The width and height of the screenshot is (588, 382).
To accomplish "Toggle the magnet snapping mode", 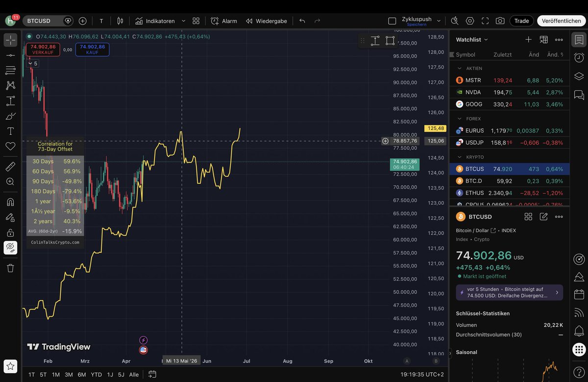I will [10, 202].
